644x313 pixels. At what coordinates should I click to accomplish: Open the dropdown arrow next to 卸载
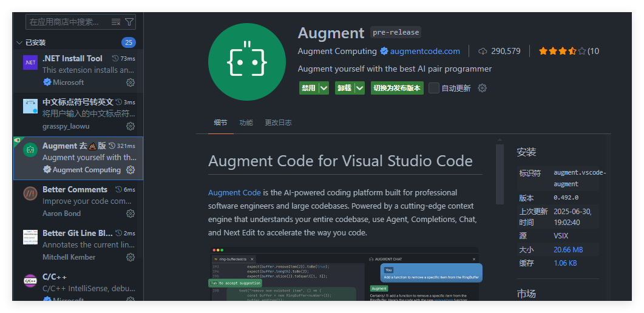360,88
